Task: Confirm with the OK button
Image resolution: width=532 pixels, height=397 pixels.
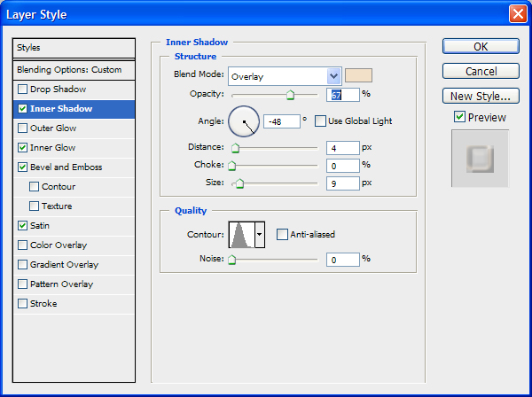Action: click(x=481, y=46)
